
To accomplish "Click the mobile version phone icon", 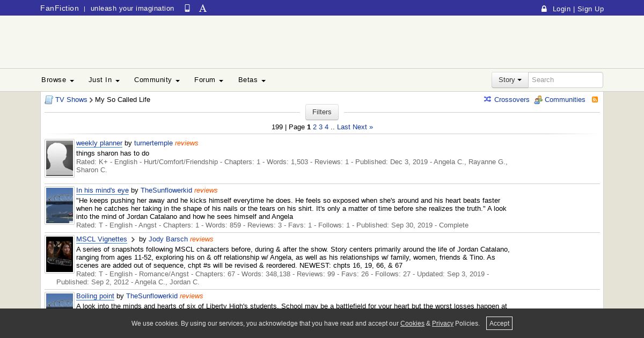I will point(187,8).
